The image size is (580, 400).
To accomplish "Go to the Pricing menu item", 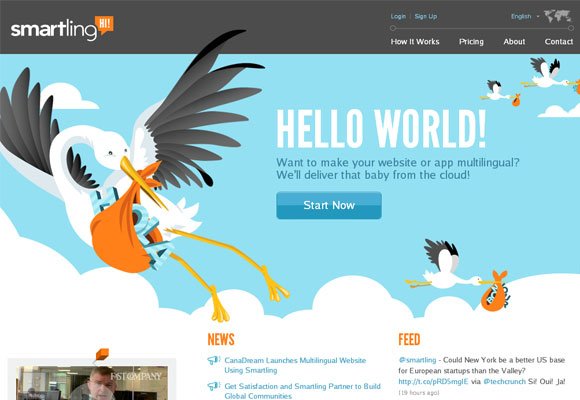I will [x=471, y=41].
